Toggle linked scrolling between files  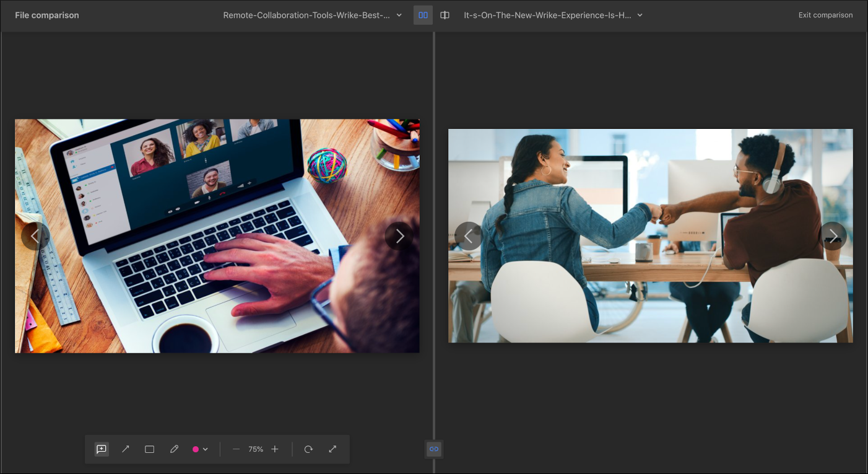[x=434, y=449]
